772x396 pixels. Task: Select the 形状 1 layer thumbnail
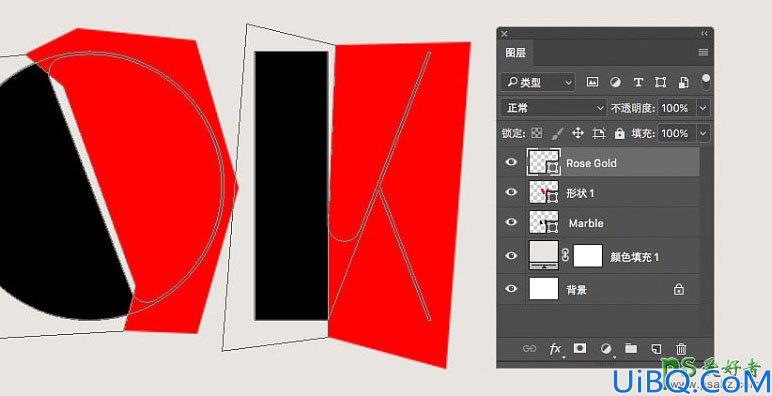click(x=544, y=193)
